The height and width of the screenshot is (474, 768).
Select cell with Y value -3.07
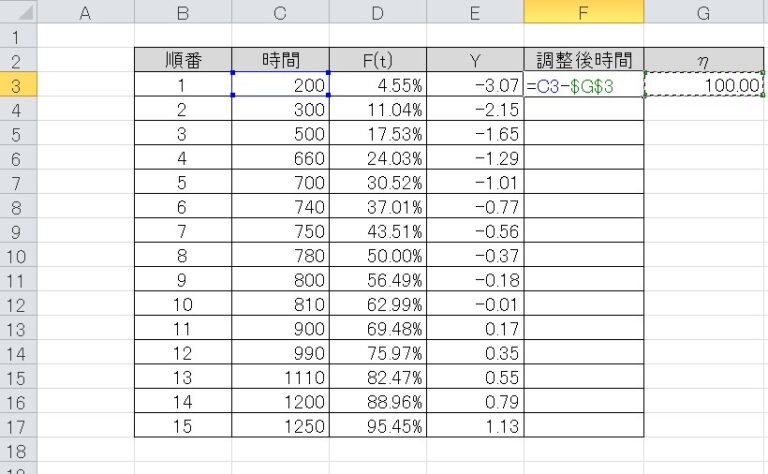coord(474,86)
